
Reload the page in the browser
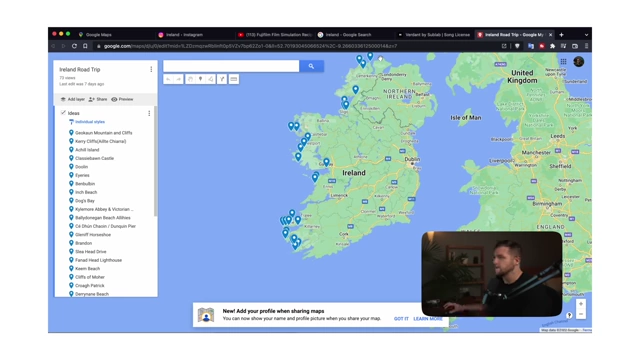click(x=74, y=46)
